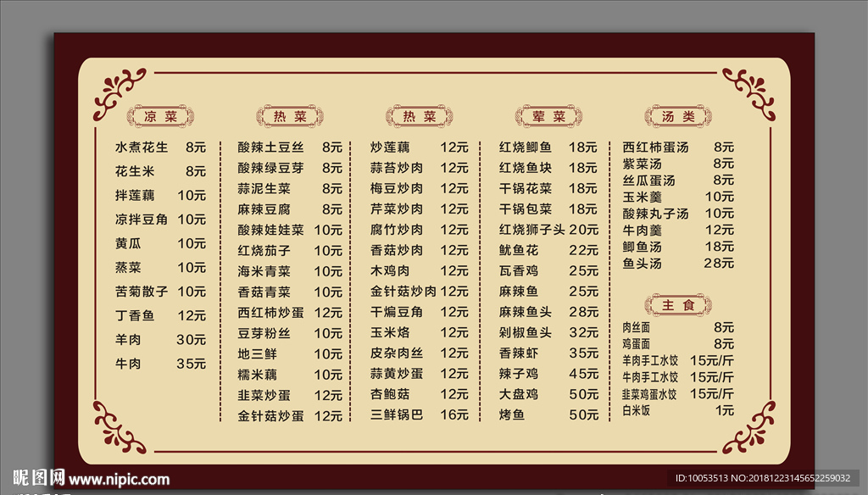Click the bottom-left corner floral ornament
Screen dimensions: 868x495
[x=119, y=425]
